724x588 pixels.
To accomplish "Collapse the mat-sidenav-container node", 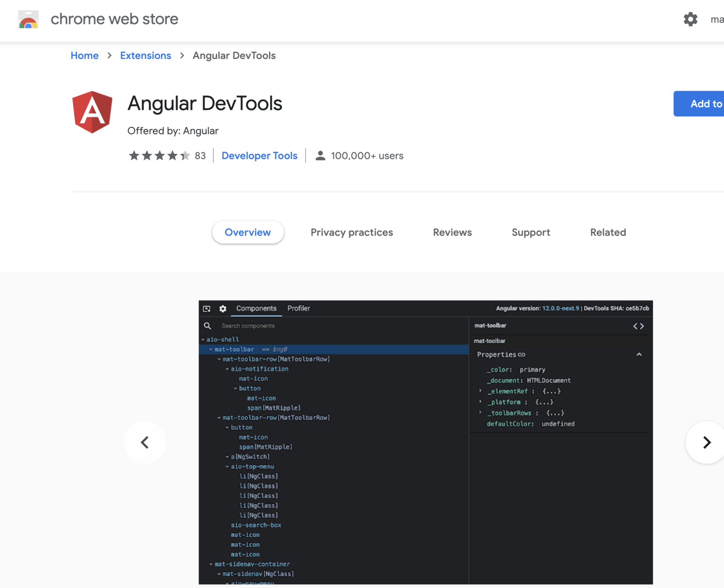I will (x=211, y=564).
